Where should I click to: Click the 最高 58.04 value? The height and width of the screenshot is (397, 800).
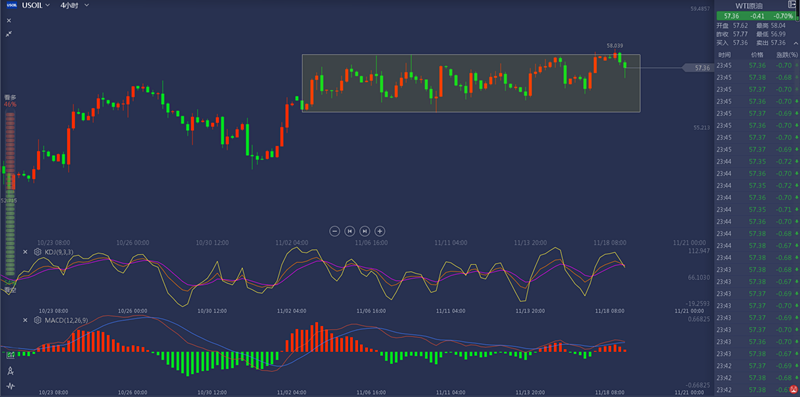(778, 25)
